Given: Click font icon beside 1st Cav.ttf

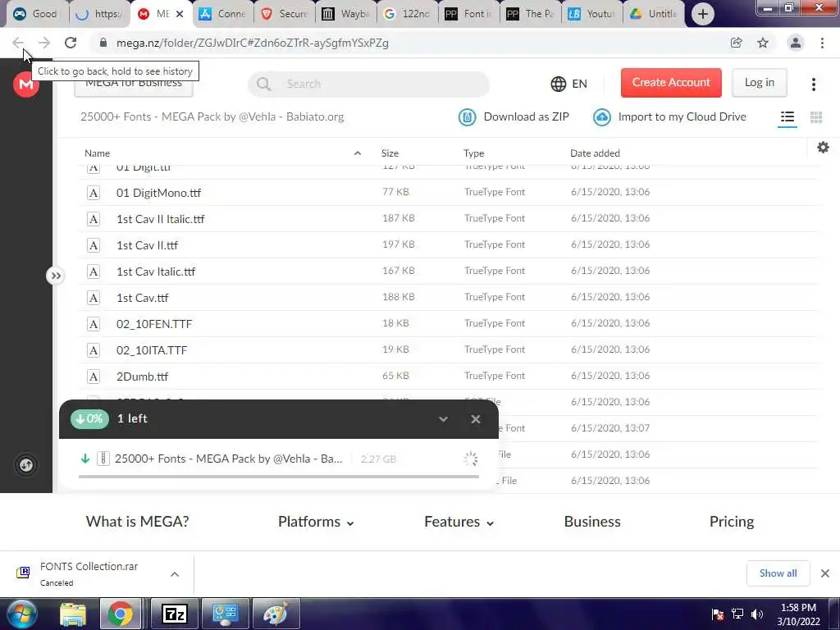Looking at the screenshot, I should click(x=94, y=298).
